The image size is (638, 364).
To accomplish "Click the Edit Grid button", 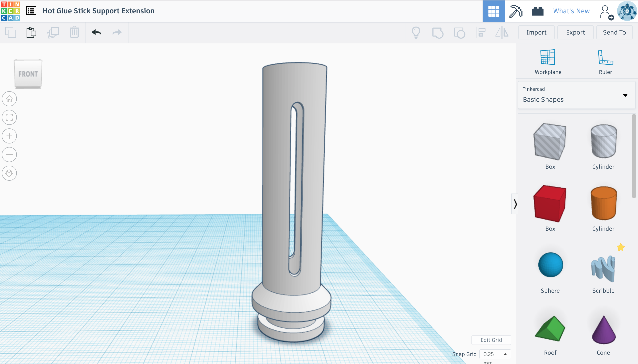I will (x=491, y=340).
